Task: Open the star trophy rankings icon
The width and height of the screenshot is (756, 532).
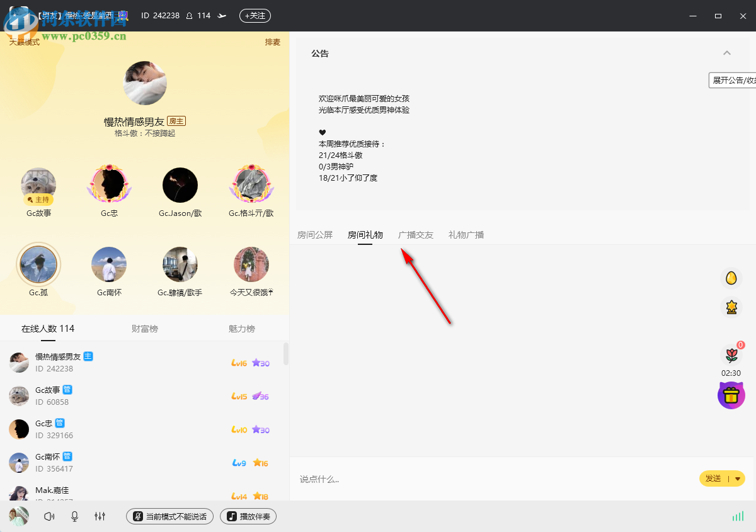Action: (731, 307)
